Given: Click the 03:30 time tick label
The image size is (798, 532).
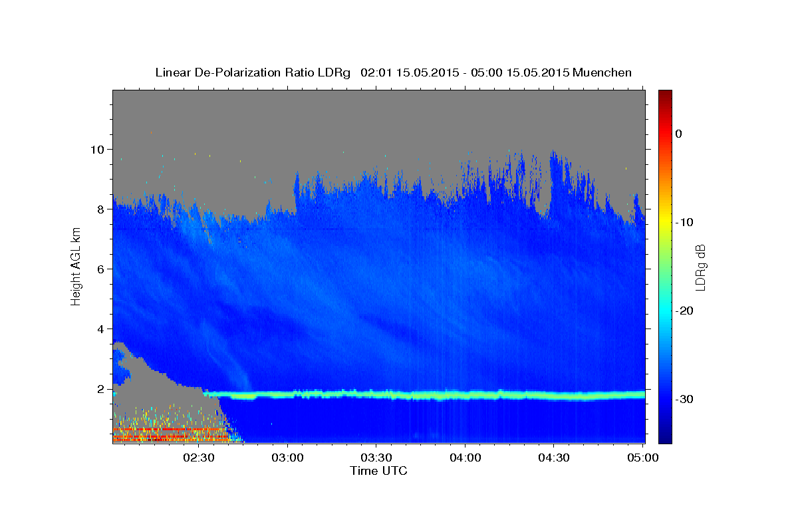Looking at the screenshot, I should [x=376, y=458].
